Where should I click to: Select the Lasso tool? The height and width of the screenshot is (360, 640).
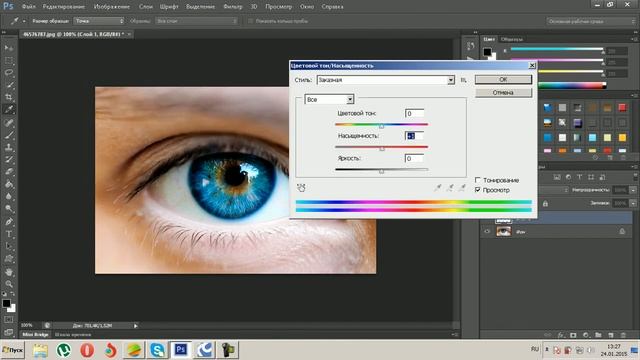pos(9,73)
